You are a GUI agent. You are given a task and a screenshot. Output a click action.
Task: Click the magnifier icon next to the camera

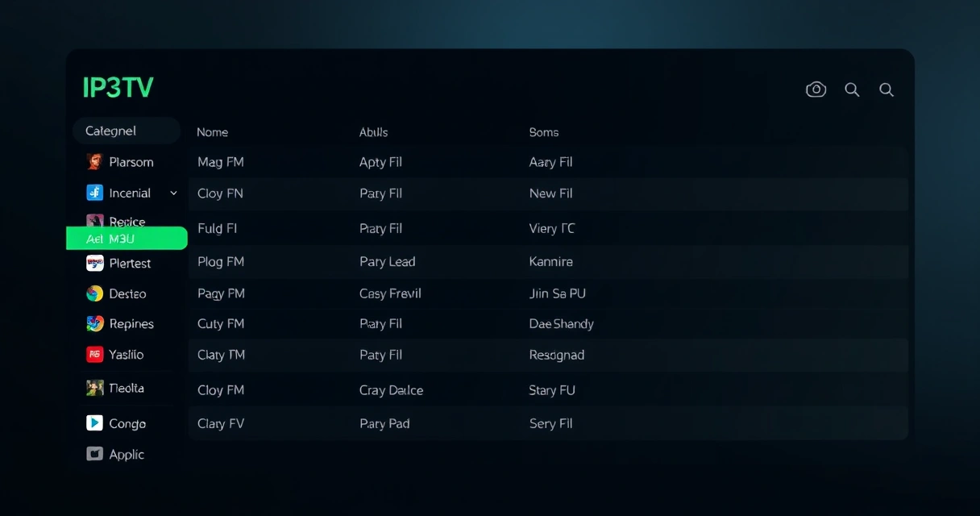[x=852, y=89]
